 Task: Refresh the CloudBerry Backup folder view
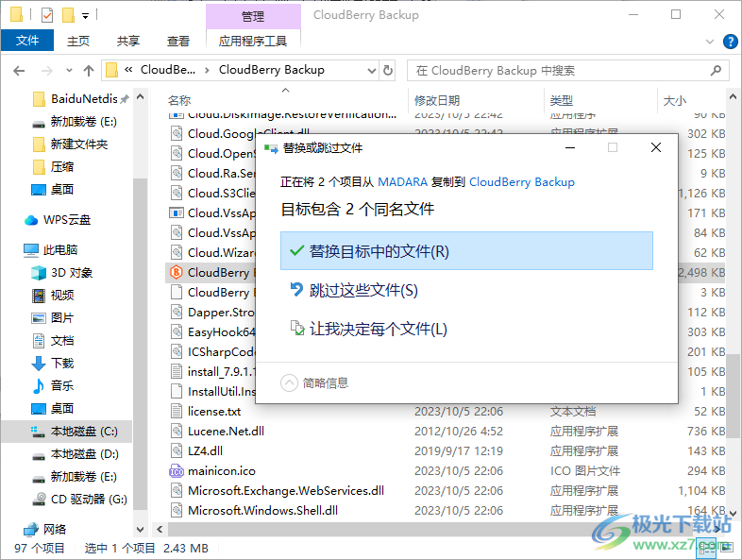click(x=388, y=71)
